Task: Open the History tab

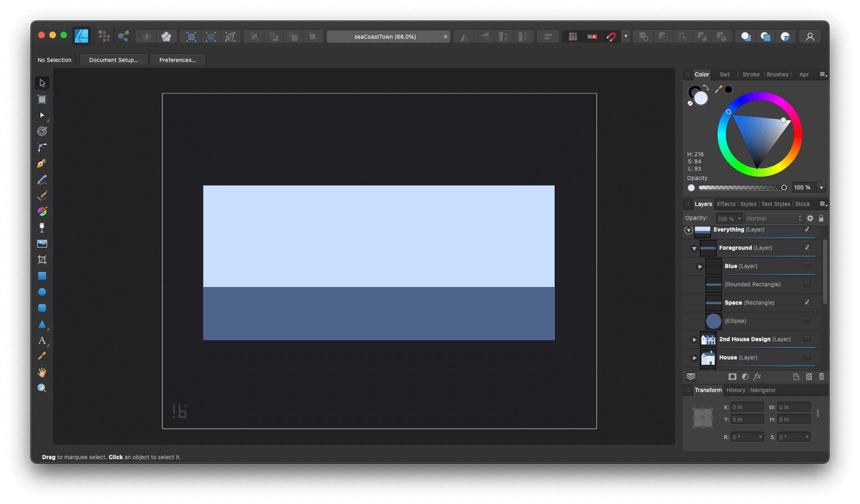Action: 735,390
